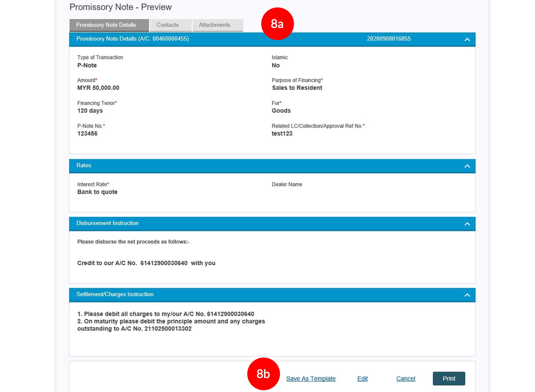This screenshot has height=392, width=535.
Task: Click the Edit link
Action: [362, 378]
